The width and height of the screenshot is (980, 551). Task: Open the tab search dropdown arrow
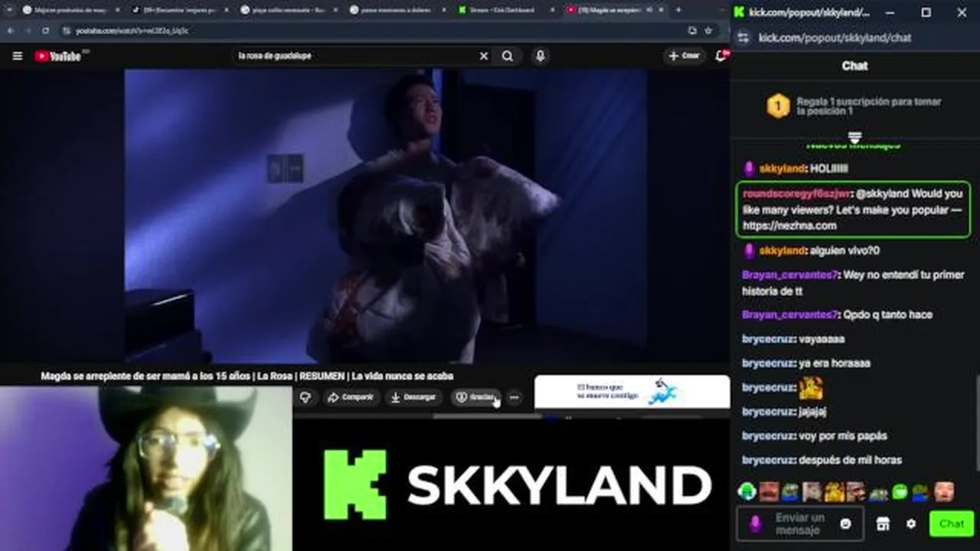point(9,10)
